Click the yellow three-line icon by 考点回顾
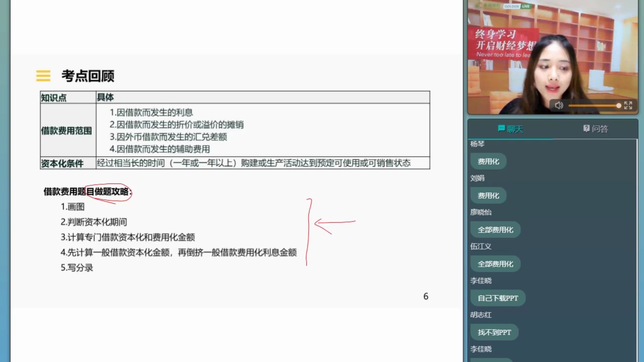This screenshot has width=644, height=362. (43, 76)
